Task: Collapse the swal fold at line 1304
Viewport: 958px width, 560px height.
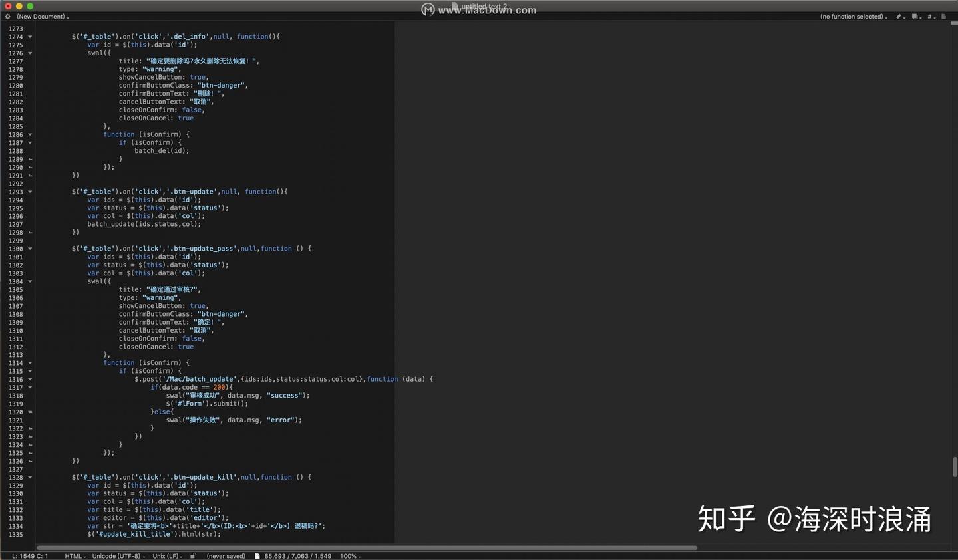Action: point(30,281)
